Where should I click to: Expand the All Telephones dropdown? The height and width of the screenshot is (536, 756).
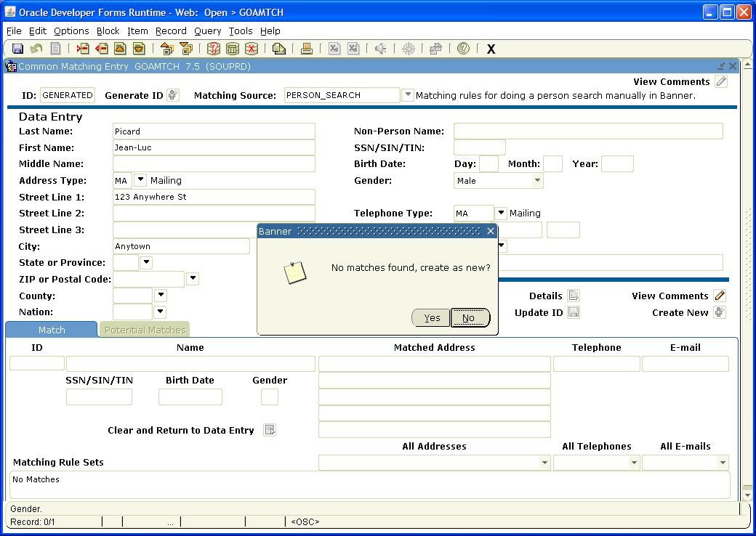634,463
